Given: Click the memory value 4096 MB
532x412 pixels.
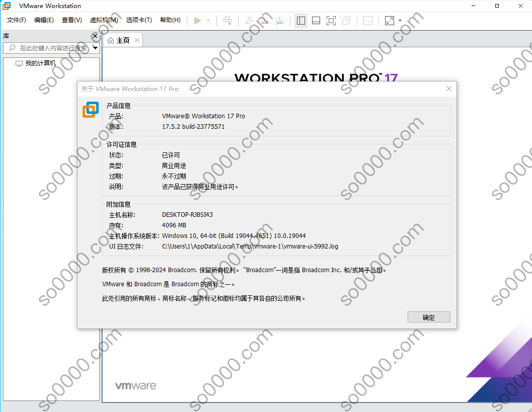Looking at the screenshot, I should tap(174, 225).
